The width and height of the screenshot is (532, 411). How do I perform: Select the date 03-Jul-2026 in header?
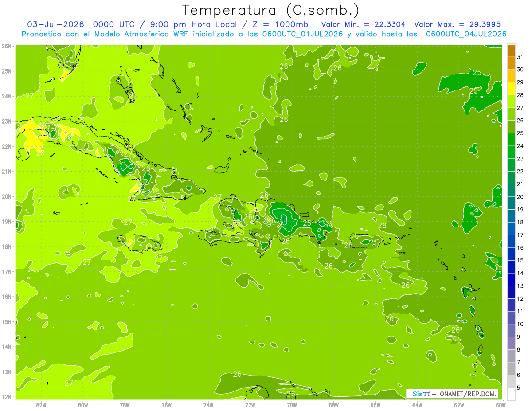pos(55,24)
